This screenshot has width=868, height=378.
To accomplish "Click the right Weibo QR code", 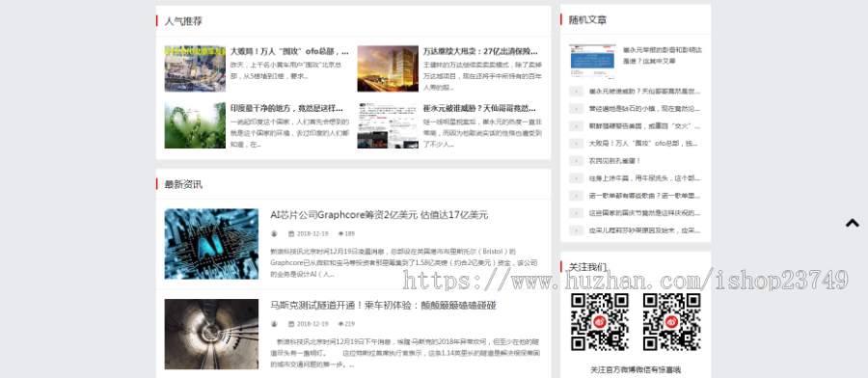I will 672,321.
